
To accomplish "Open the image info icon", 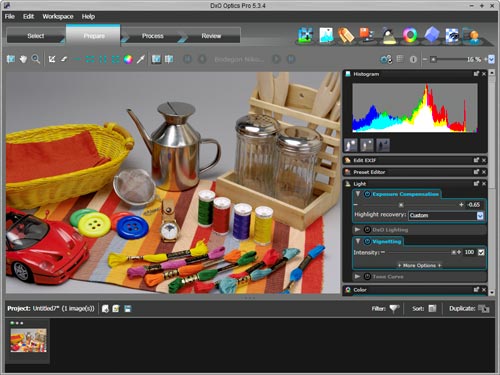I will click(x=413, y=59).
